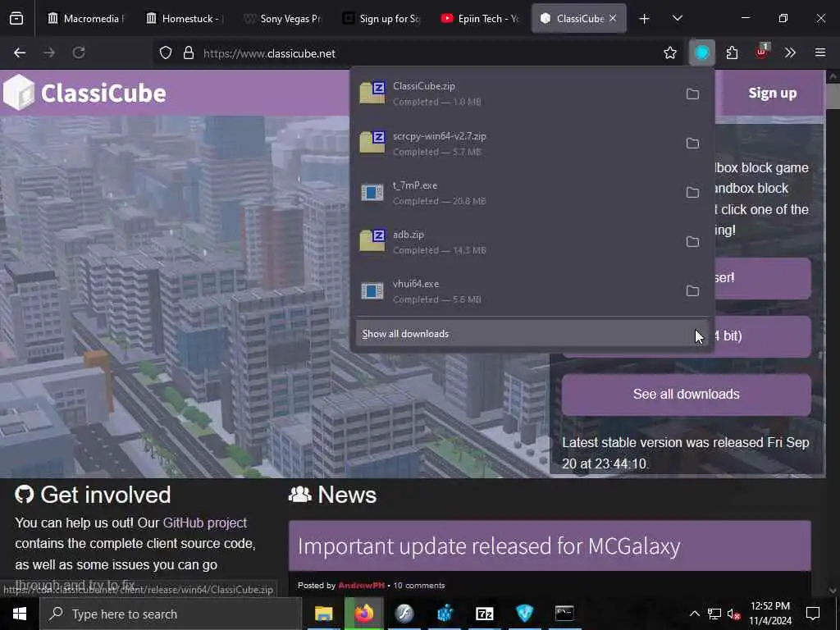
Task: Expand the list all tabs chevron
Action: coord(677,19)
